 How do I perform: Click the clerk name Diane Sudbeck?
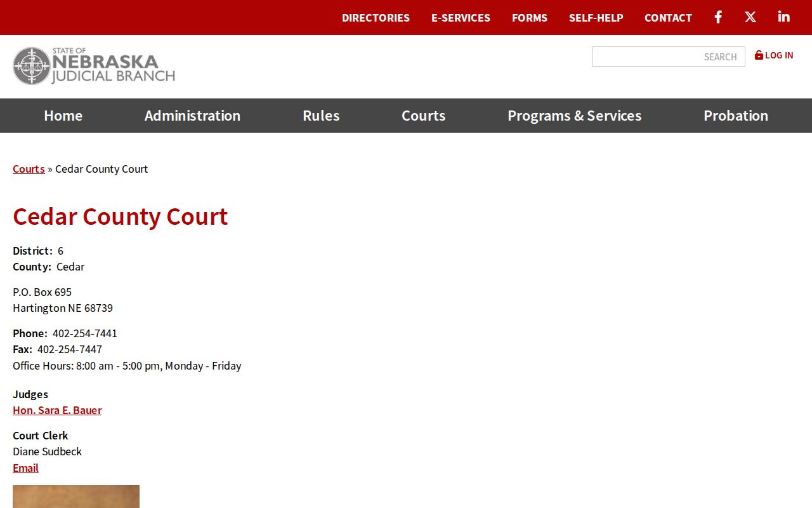[48, 451]
